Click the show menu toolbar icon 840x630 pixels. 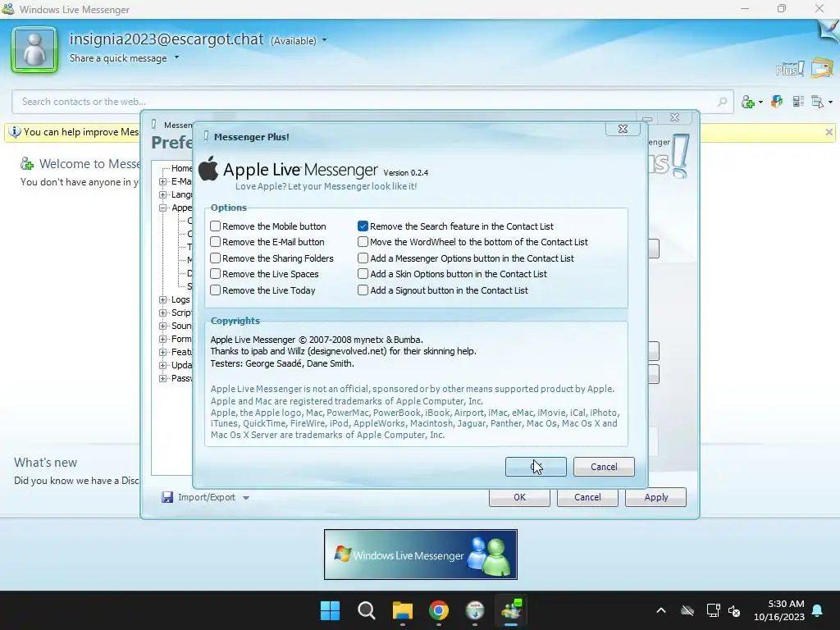(818, 102)
